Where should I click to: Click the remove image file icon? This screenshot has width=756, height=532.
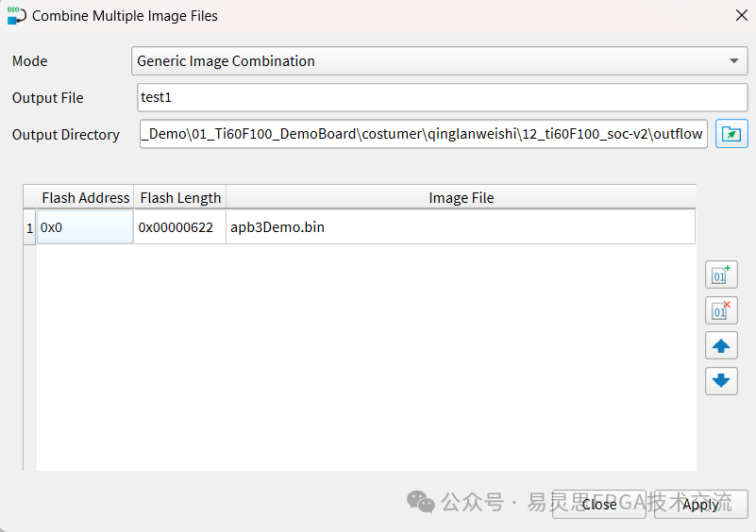coord(721,309)
